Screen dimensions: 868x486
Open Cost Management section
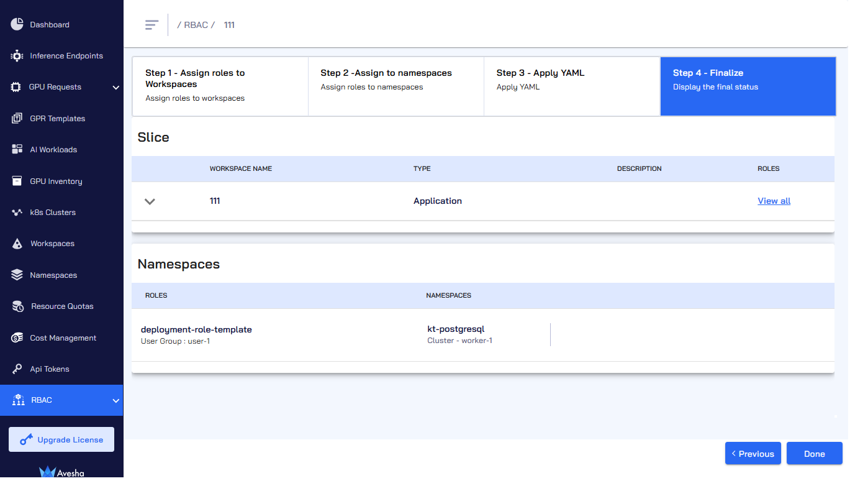click(63, 338)
